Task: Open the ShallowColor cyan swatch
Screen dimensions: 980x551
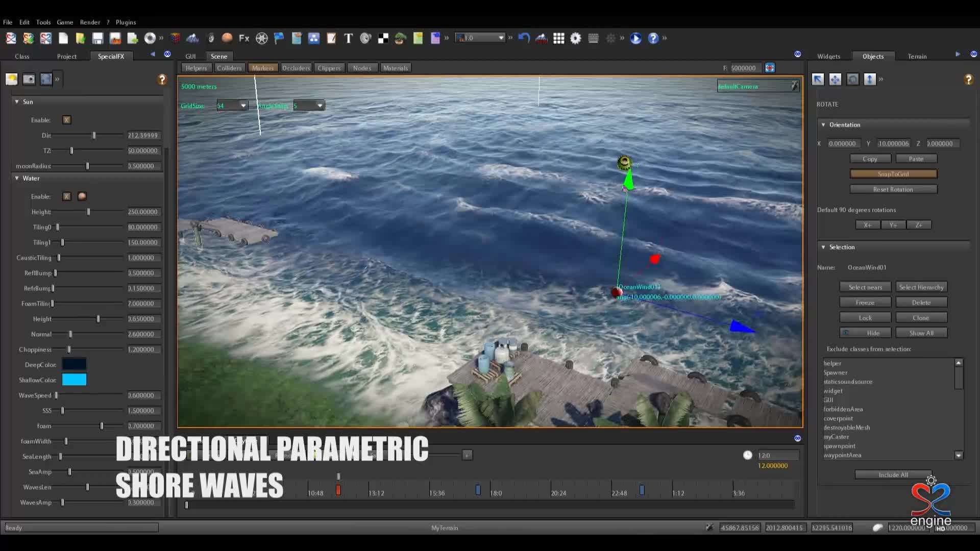Action: pos(74,380)
